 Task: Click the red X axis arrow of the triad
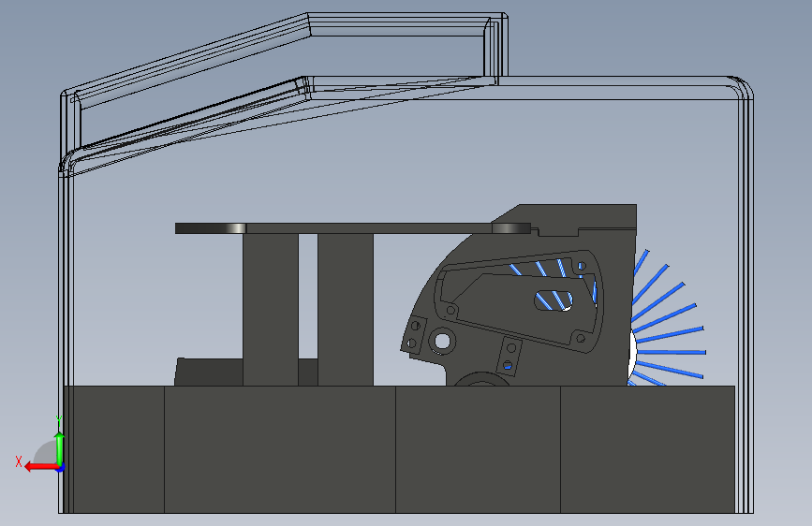coord(41,467)
